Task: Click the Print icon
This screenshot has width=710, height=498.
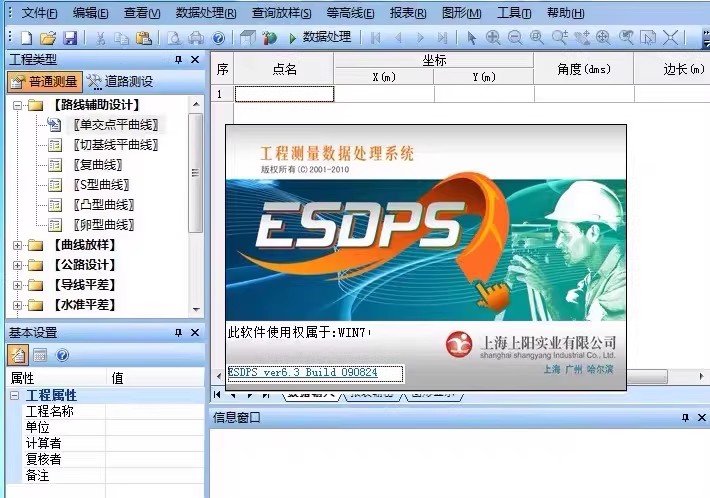Action: click(196, 38)
